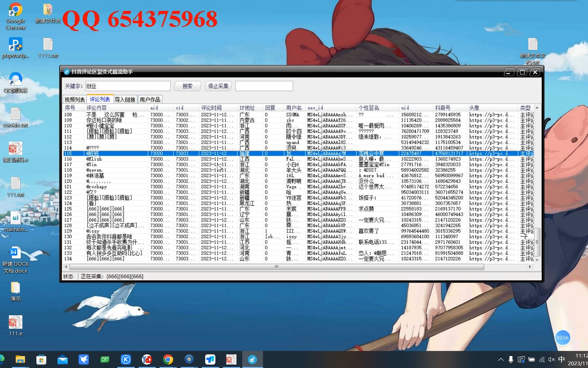The width and height of the screenshot is (588, 368).
Task: Open 111.txt desktop file
Action: tap(16, 187)
